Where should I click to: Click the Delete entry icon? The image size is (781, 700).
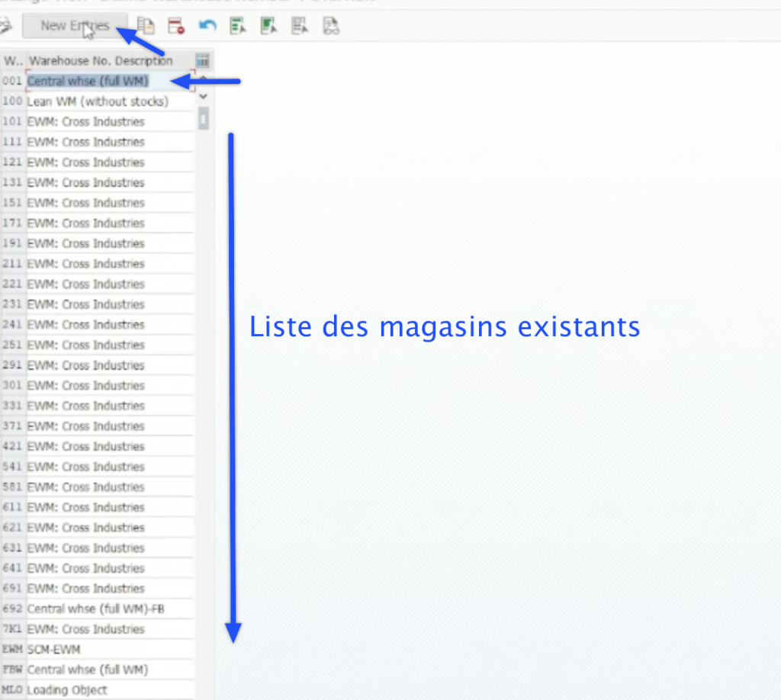[176, 26]
